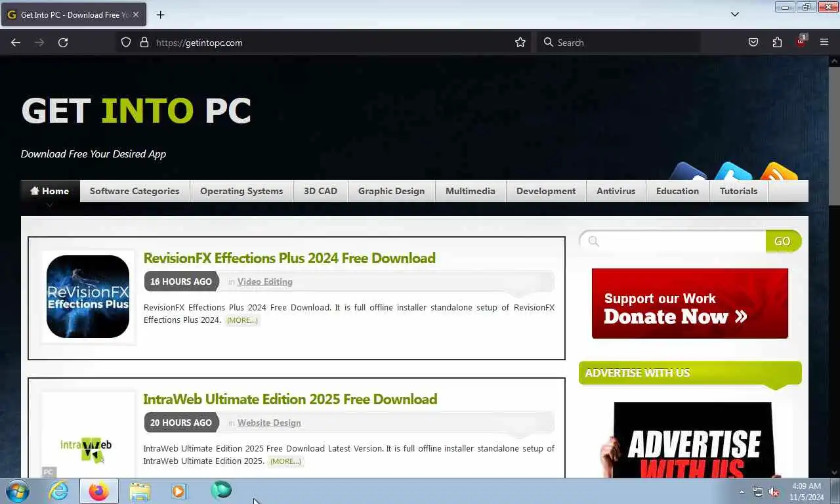Viewport: 840px width, 504px height.
Task: Click the muted volume tray icon
Action: pyautogui.click(x=774, y=492)
